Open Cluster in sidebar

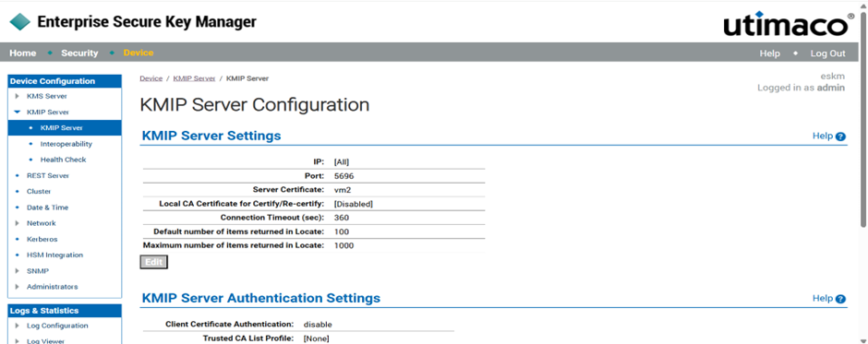point(39,191)
